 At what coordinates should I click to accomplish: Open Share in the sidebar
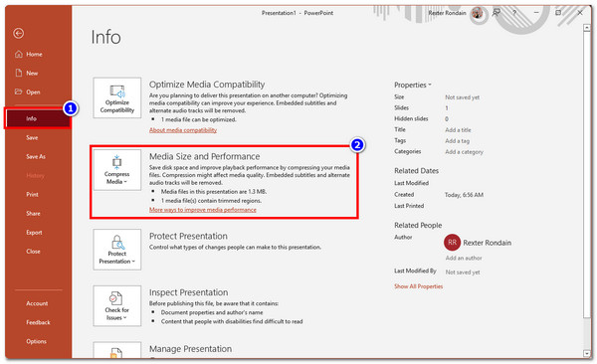tap(33, 214)
